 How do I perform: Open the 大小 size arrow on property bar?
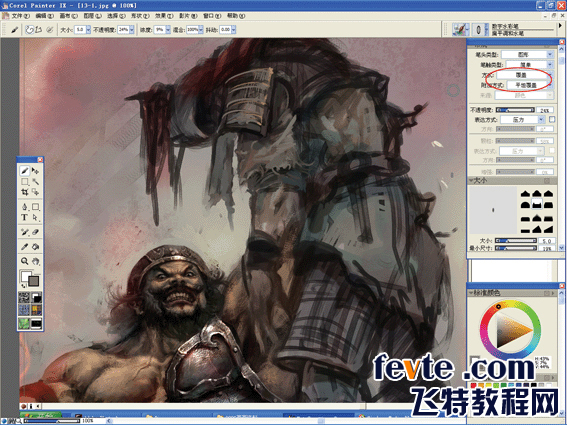pyautogui.click(x=88, y=30)
